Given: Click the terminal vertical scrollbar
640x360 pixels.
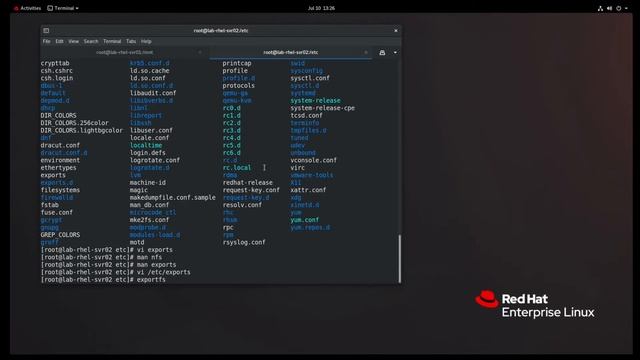Looking at the screenshot, I should click(x=400, y=258).
